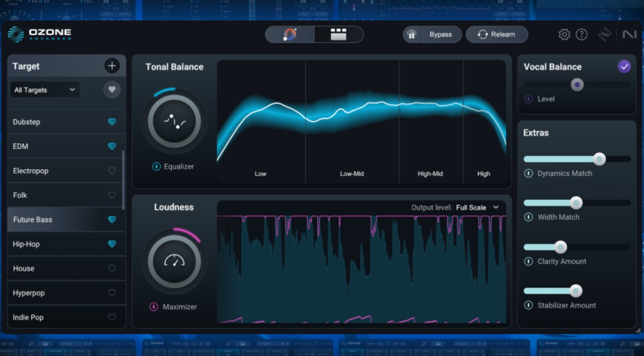The image size is (644, 356).
Task: Click the signal chain squiggle icon
Action: coord(605,34)
